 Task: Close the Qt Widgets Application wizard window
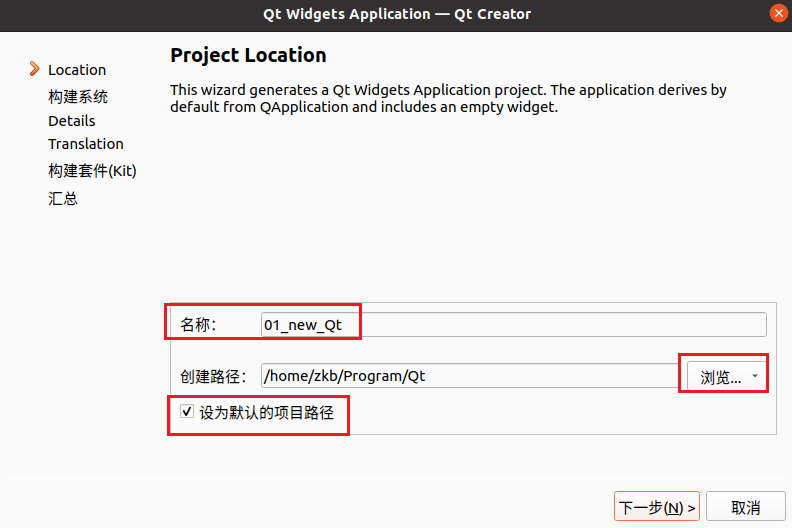778,13
